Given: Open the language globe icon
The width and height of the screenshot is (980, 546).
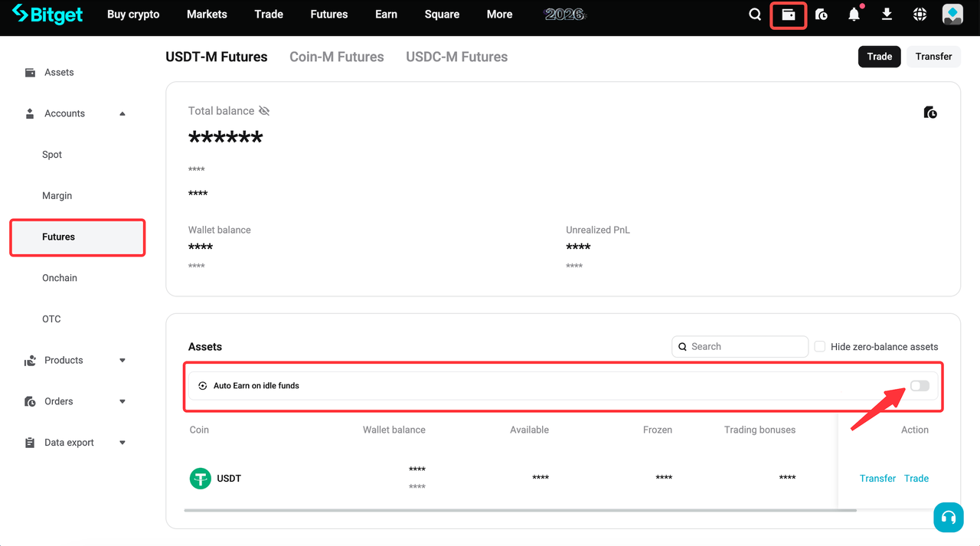Looking at the screenshot, I should [x=920, y=15].
